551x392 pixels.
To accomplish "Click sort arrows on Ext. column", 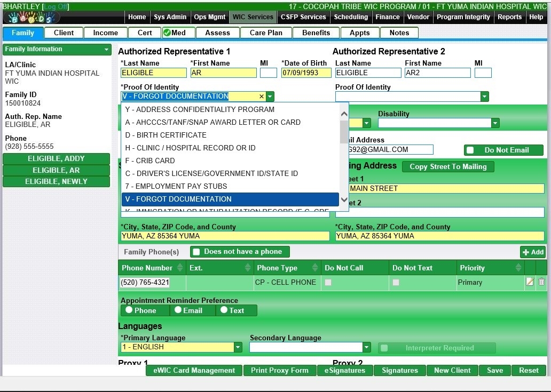I will (248, 268).
